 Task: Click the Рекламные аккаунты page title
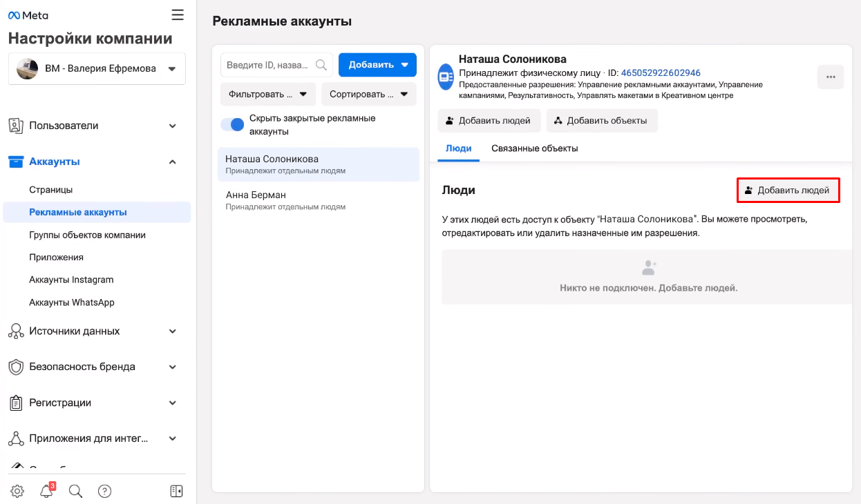(x=282, y=21)
